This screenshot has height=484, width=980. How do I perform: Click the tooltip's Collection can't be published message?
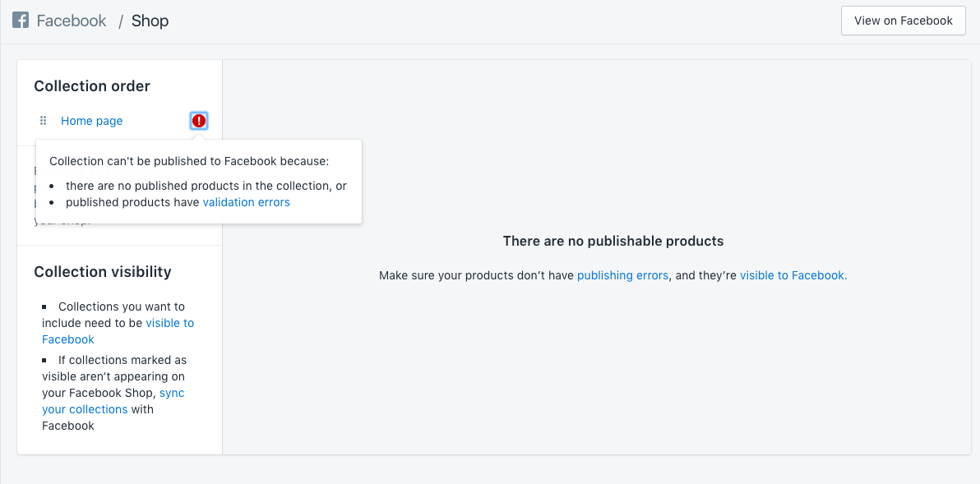(189, 161)
